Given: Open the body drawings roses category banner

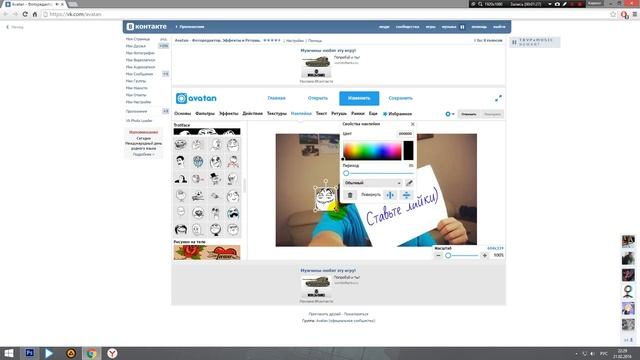Looking at the screenshot, I should point(207,252).
